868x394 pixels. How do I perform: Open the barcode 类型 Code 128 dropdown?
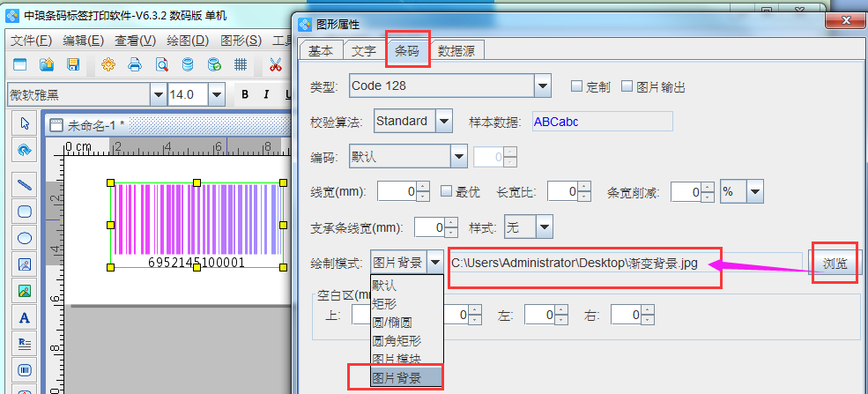(543, 85)
